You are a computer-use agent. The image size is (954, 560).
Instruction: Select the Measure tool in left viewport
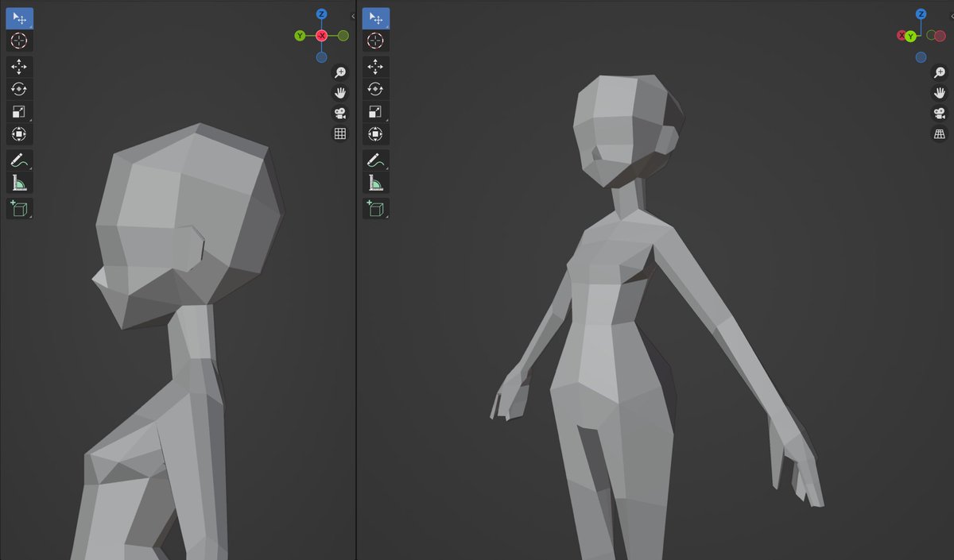[x=20, y=183]
